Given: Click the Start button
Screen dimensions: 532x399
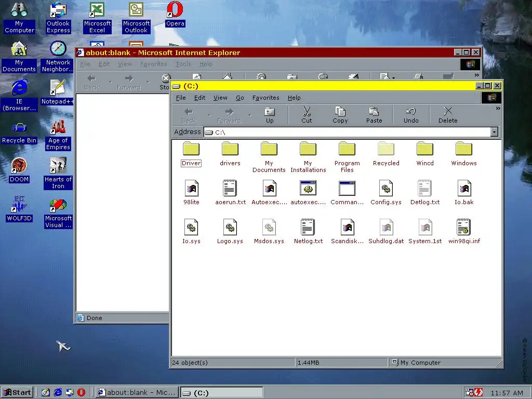Looking at the screenshot, I should pos(17,393).
